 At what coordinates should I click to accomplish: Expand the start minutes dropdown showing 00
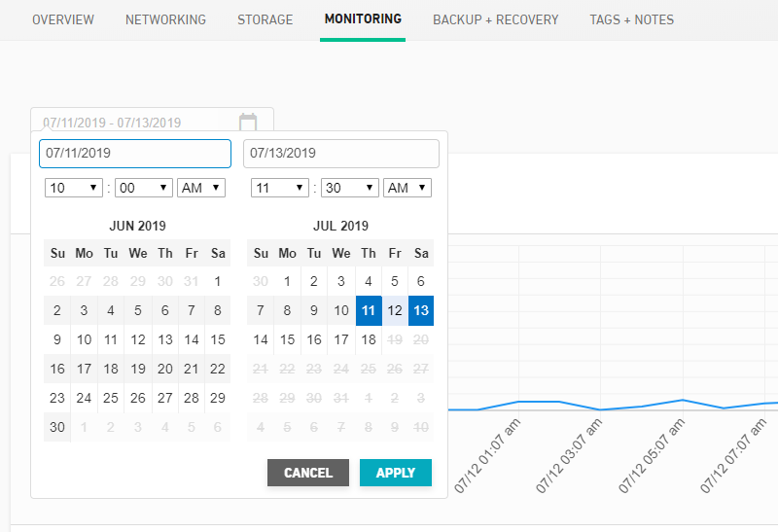143,188
